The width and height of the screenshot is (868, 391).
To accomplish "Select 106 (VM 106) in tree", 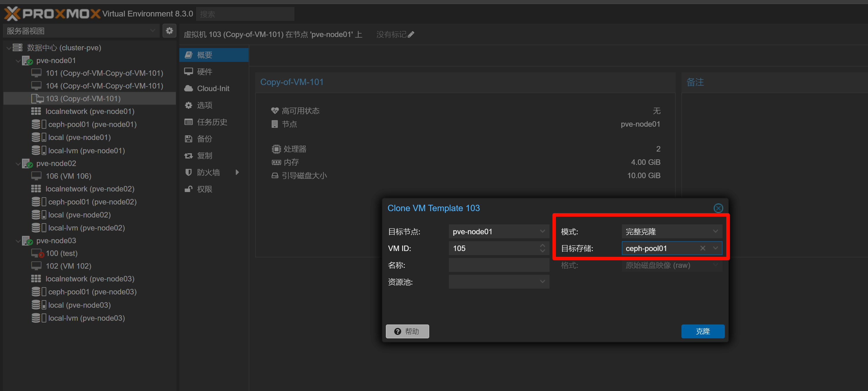I will tap(90, 176).
